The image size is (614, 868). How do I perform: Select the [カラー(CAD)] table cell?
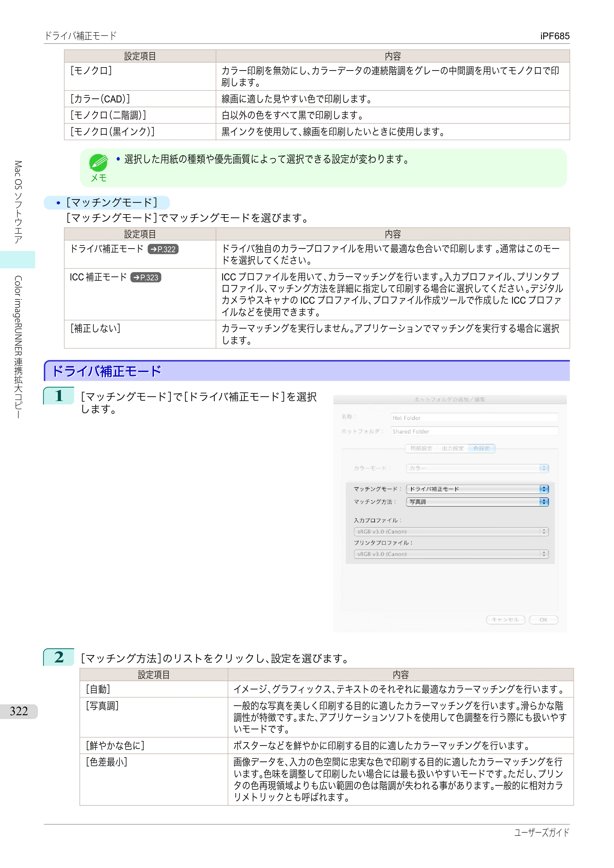tap(140, 99)
